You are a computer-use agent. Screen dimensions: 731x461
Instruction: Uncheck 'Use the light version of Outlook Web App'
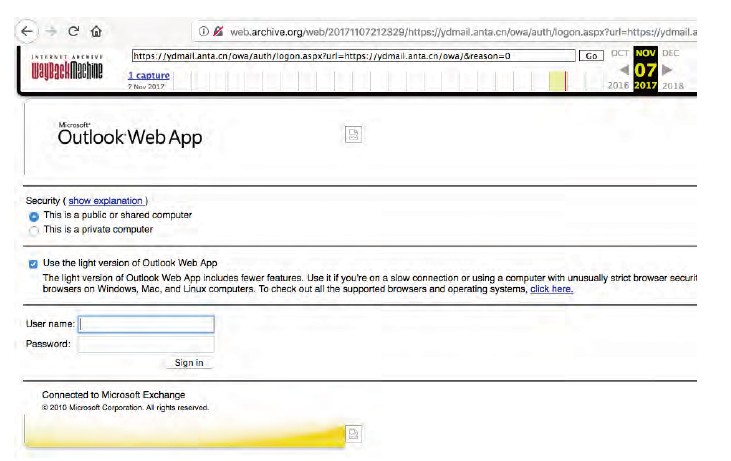pos(33,264)
